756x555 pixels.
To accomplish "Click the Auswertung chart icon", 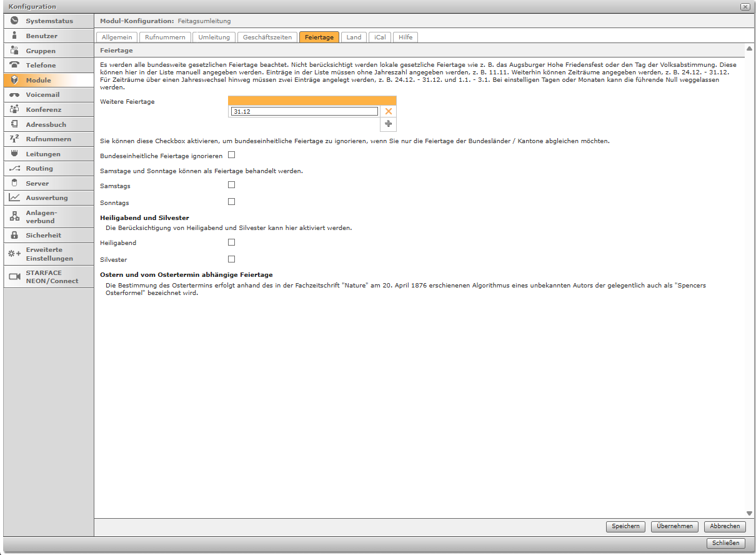I will [14, 197].
